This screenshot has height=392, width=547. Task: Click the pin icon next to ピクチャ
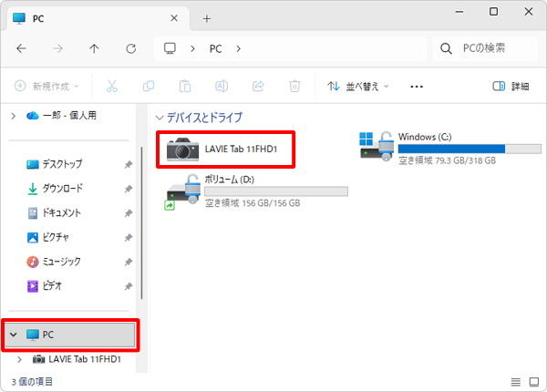(x=129, y=238)
